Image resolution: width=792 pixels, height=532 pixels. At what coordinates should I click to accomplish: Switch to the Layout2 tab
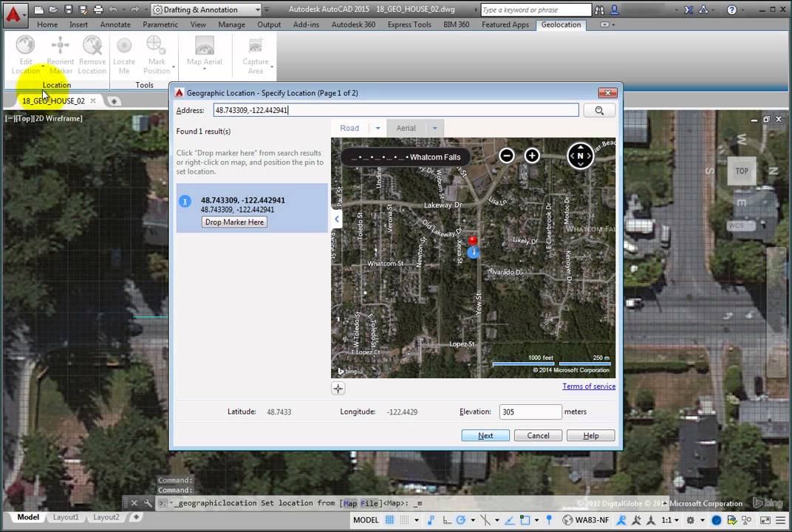point(106,517)
